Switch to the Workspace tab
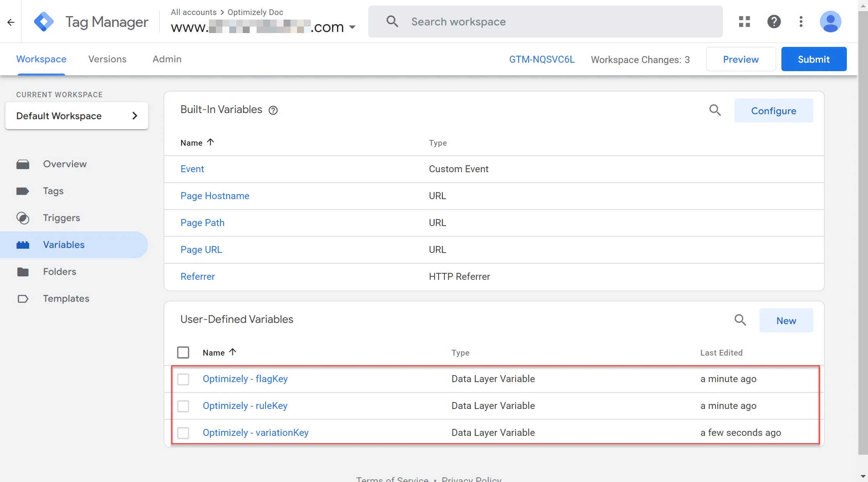 (x=41, y=59)
